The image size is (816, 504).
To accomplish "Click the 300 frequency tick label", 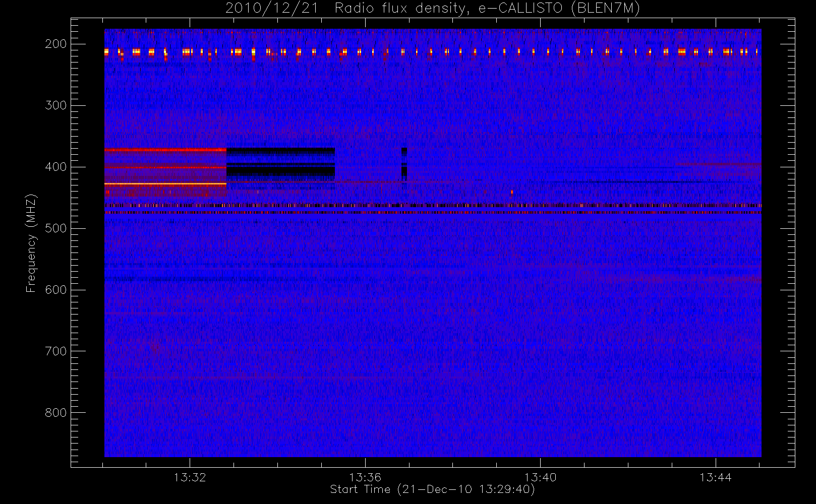I will (x=56, y=105).
